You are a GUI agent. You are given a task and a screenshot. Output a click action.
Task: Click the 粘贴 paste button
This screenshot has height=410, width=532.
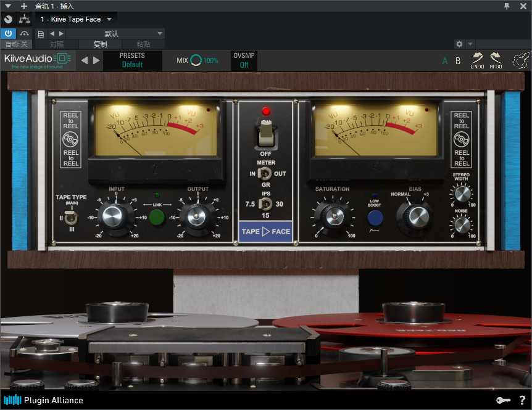[x=143, y=44]
